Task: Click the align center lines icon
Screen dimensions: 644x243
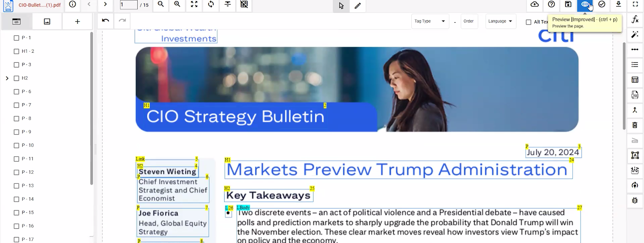Action: tap(227, 4)
